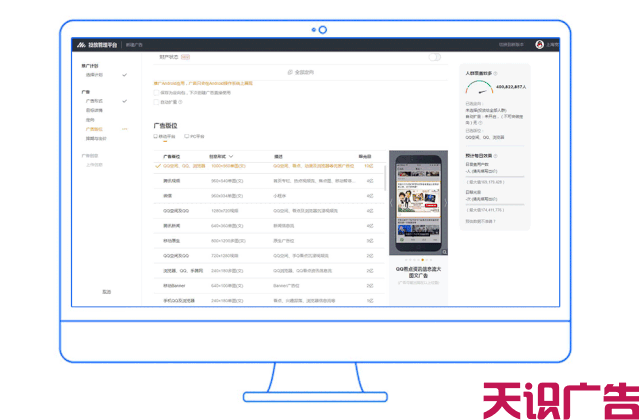Open 广告版位 step in the sidebar
The width and height of the screenshot is (639, 420).
click(94, 129)
